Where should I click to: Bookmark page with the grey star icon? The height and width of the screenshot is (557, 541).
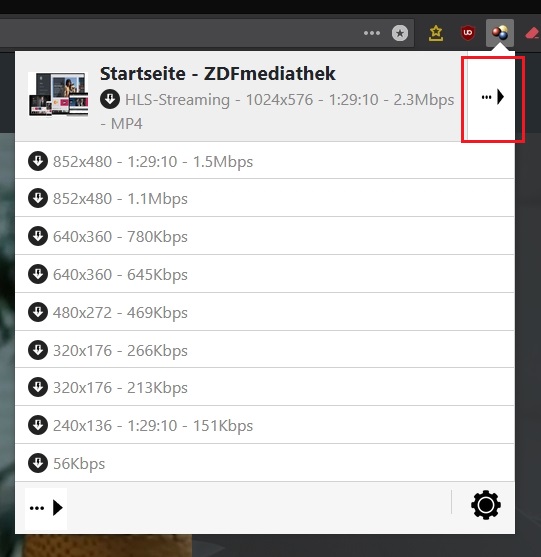click(x=400, y=33)
